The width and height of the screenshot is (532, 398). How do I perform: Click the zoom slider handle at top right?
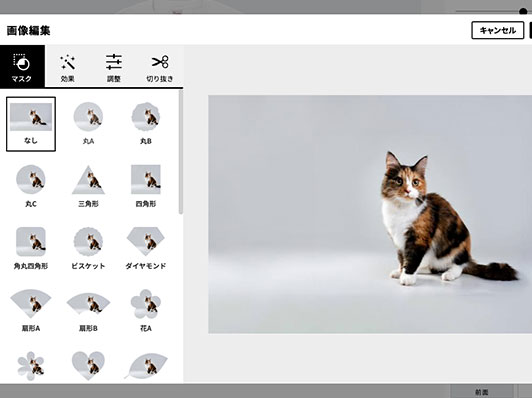tap(523, 11)
